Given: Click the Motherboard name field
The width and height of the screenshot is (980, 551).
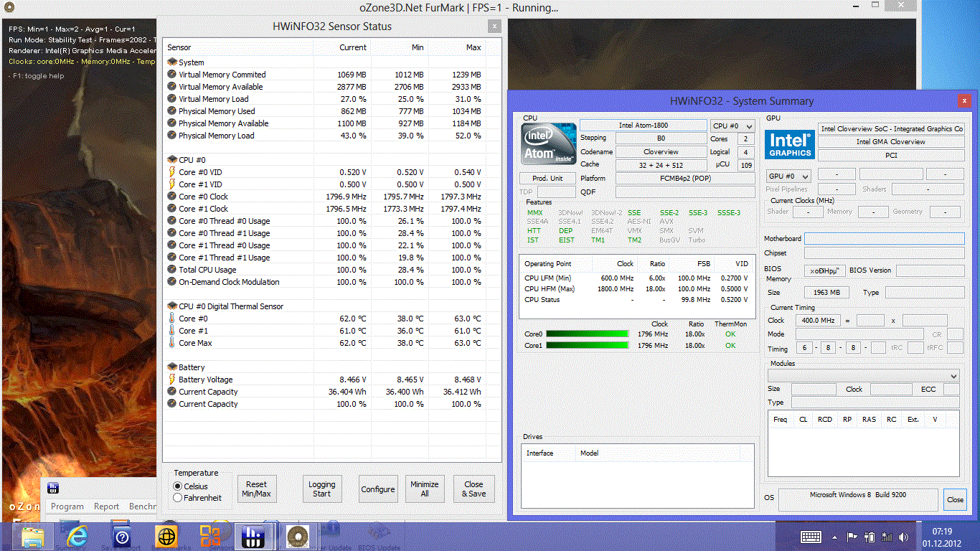Looking at the screenshot, I should (885, 238).
